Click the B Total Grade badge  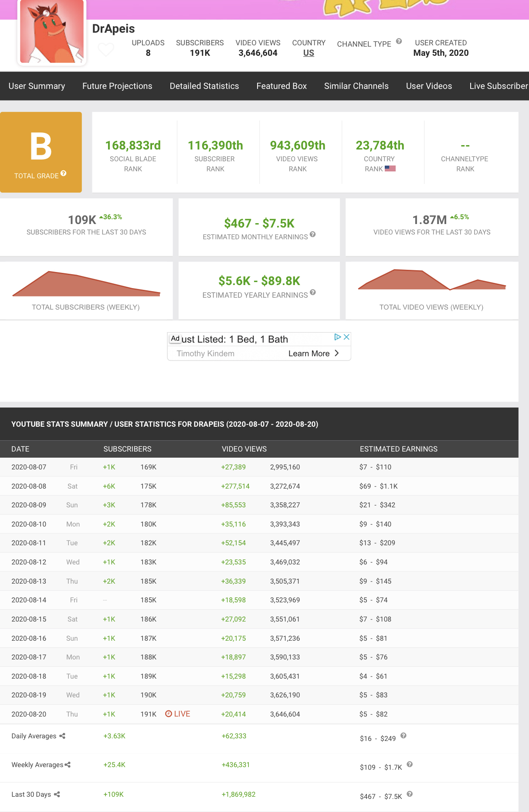click(x=41, y=152)
